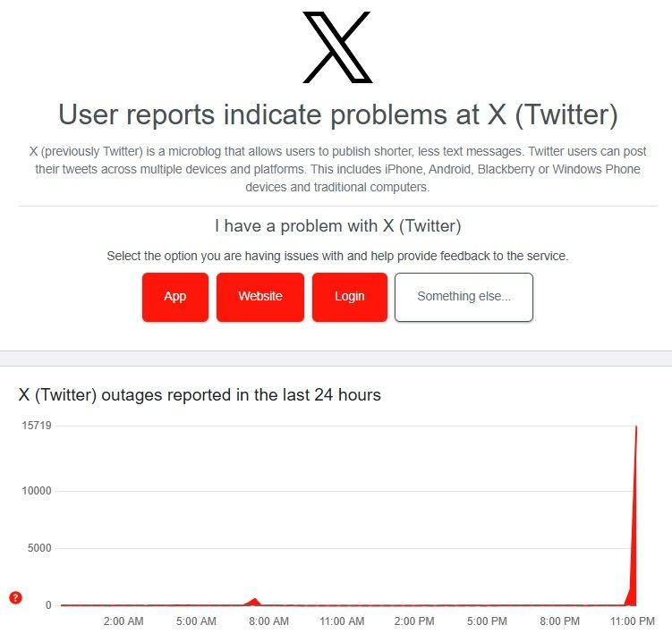Click the 2:00 AM axis label
This screenshot has width=672, height=642.
coord(123,621)
